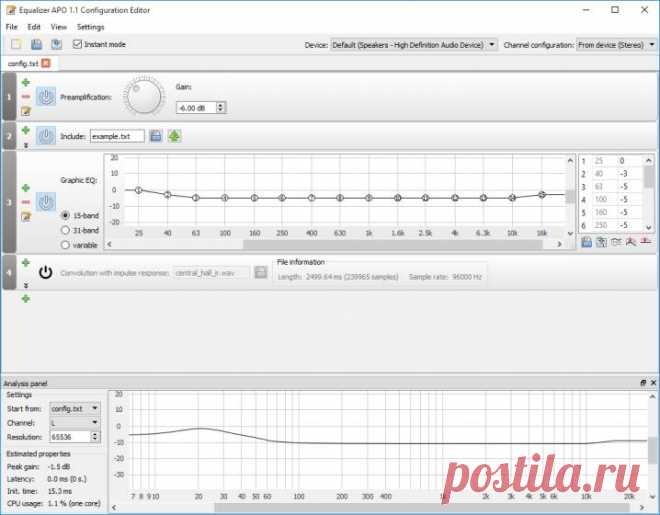Click the reset response icon in Graphic EQ

click(x=645, y=242)
